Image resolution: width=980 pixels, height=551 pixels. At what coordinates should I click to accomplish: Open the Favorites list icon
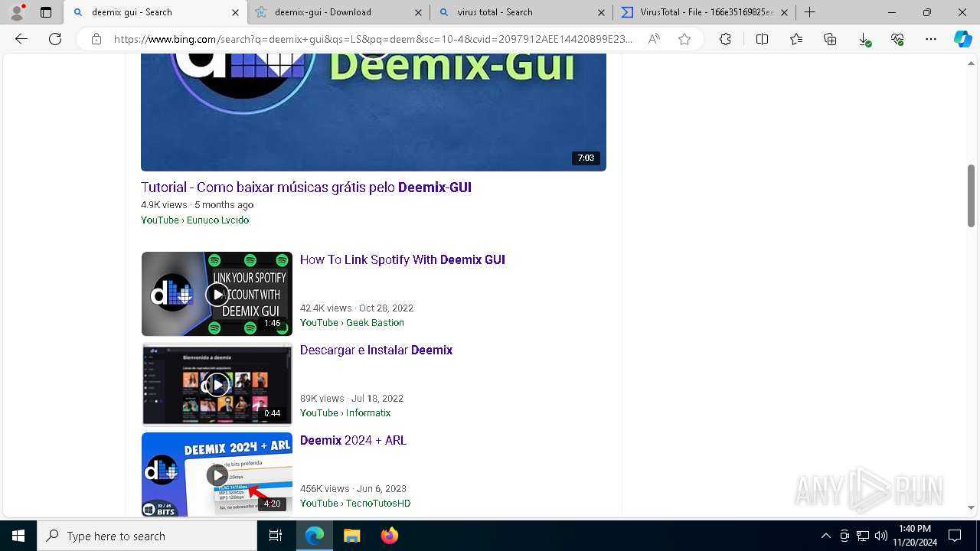point(796,39)
